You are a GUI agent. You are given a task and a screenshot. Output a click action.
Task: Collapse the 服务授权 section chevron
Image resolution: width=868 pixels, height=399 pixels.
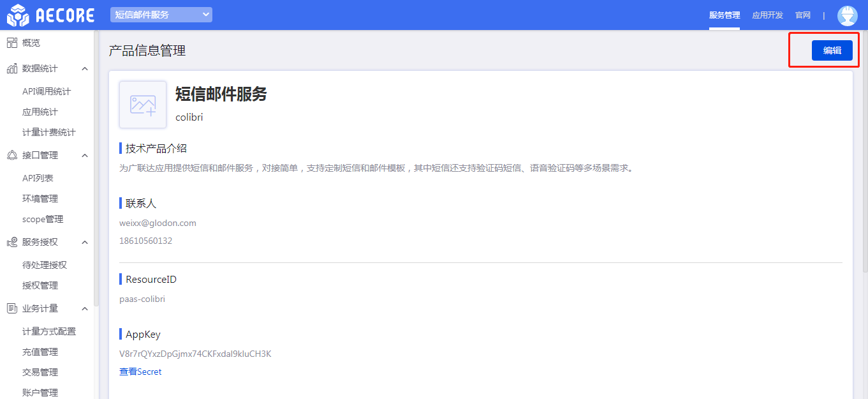click(x=85, y=242)
